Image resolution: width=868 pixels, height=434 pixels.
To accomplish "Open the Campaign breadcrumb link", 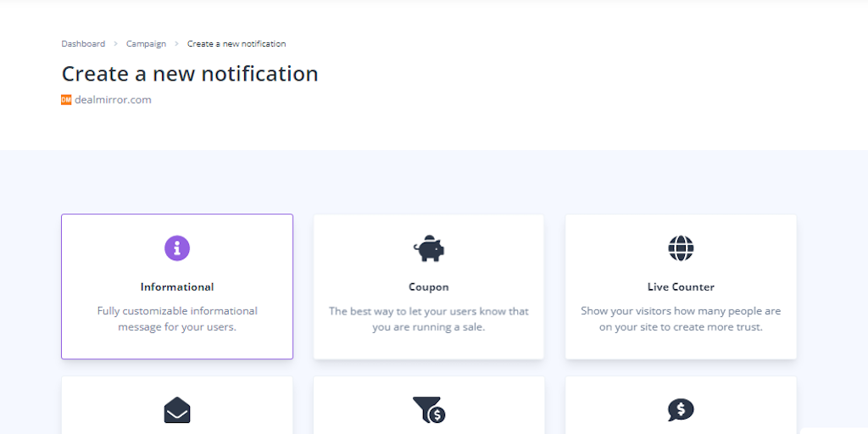I will tap(146, 44).
